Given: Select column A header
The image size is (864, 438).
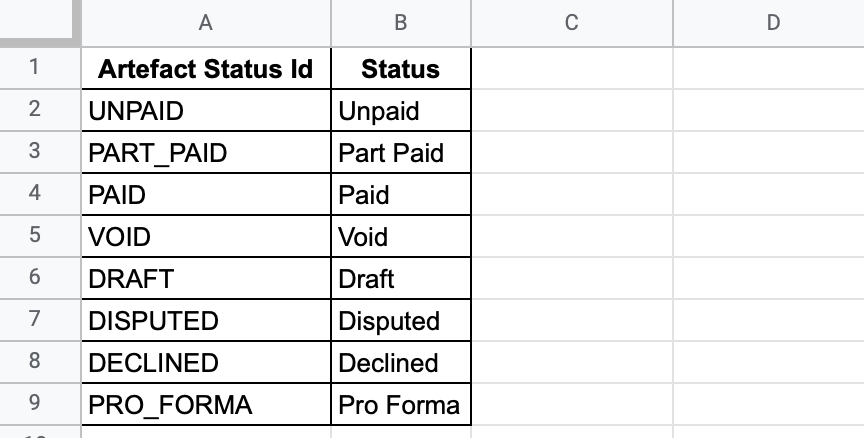Looking at the screenshot, I should point(206,23).
